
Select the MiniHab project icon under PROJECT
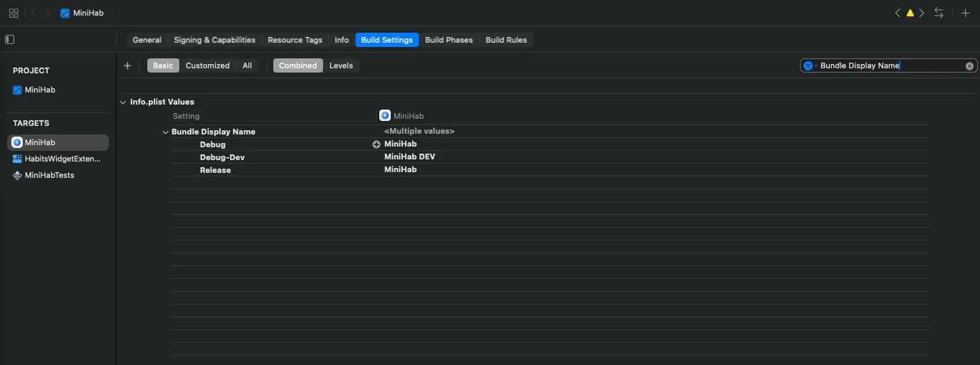click(x=18, y=90)
